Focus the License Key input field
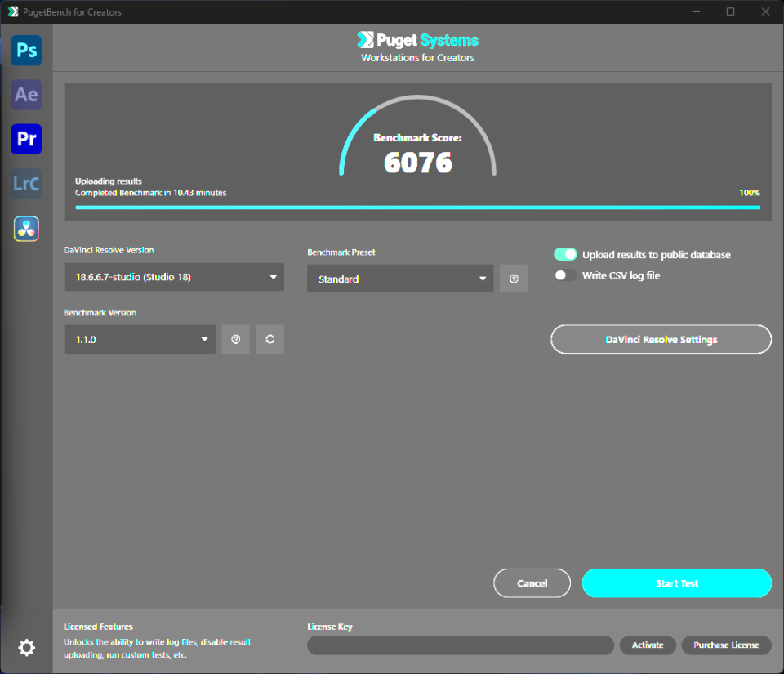The image size is (784, 674). pyautogui.click(x=461, y=645)
